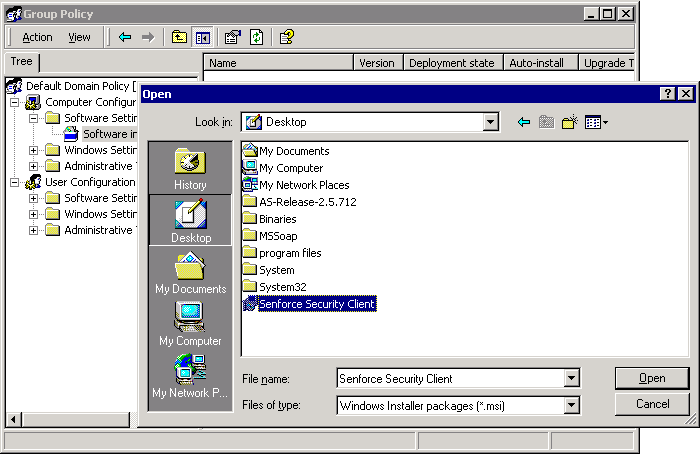This screenshot has height=454, width=700.
Task: Expand Windows Settings under User Configuration
Action: (33, 214)
